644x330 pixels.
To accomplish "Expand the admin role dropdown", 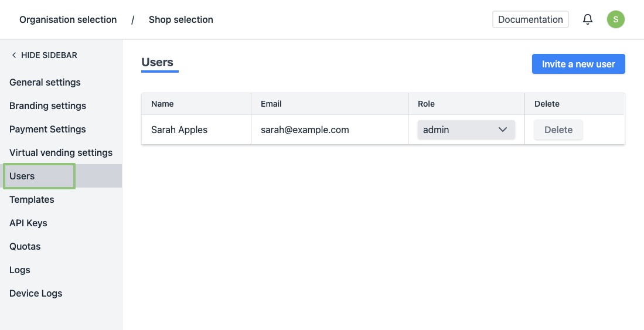I will [x=466, y=130].
